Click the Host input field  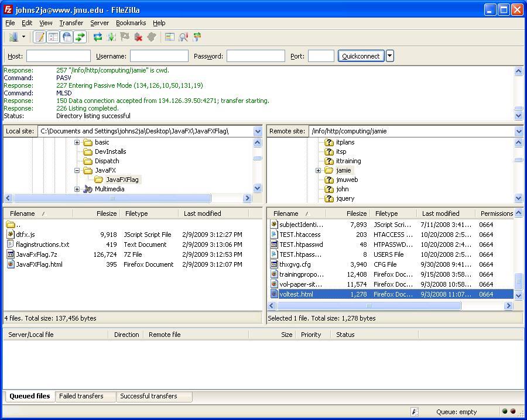point(59,56)
